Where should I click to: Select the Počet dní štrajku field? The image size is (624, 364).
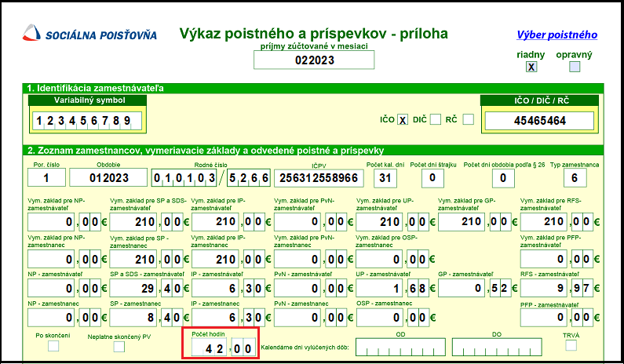(x=432, y=178)
